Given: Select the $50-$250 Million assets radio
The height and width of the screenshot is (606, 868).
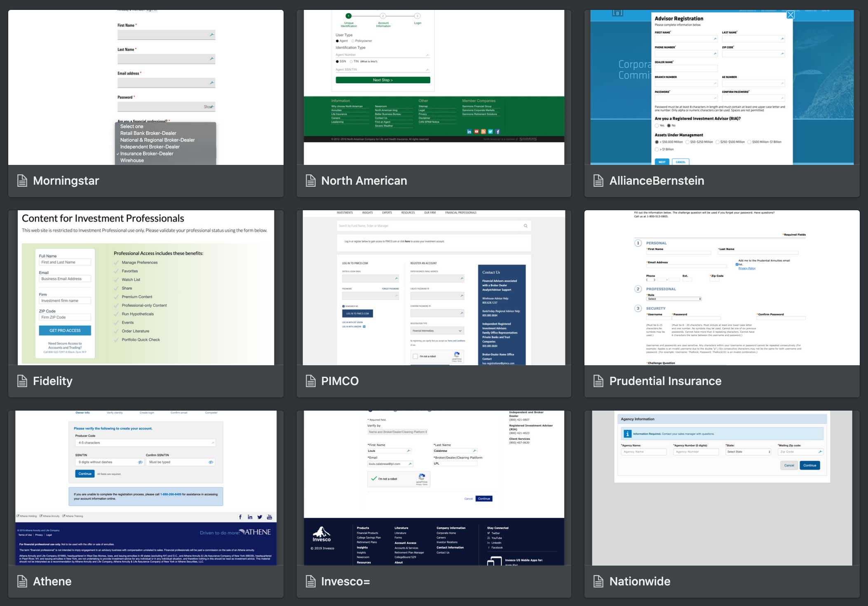Looking at the screenshot, I should point(687,142).
